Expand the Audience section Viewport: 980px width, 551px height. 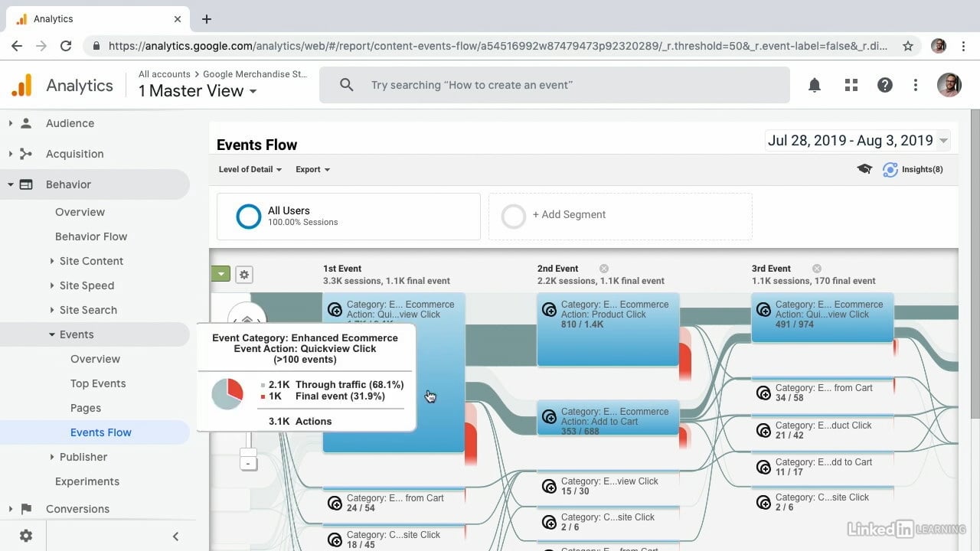coord(11,123)
